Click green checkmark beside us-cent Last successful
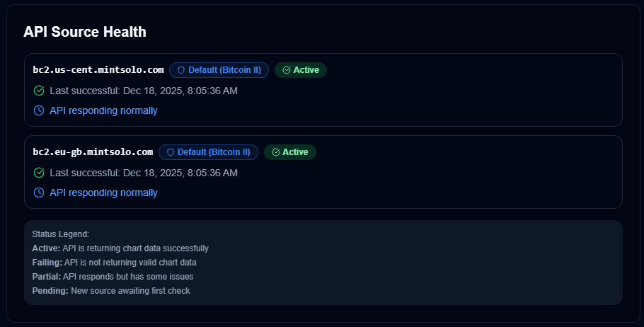Screen dimensions: 644x327 coord(39,91)
